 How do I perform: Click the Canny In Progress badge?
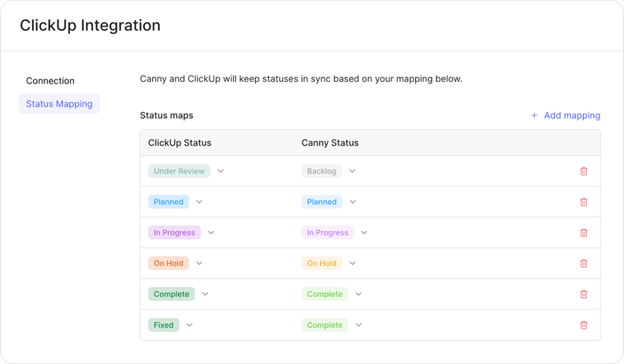[328, 232]
